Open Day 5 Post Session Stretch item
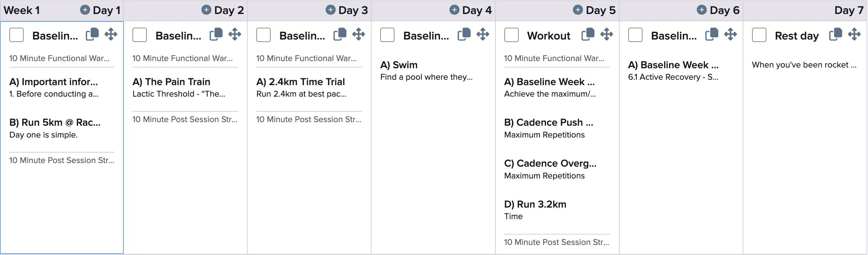This screenshot has width=868, height=255. pos(556,242)
